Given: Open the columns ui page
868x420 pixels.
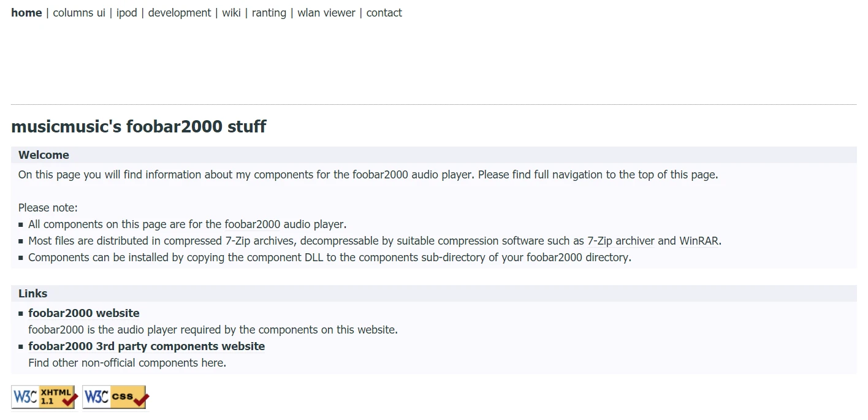Looking at the screenshot, I should click(78, 13).
